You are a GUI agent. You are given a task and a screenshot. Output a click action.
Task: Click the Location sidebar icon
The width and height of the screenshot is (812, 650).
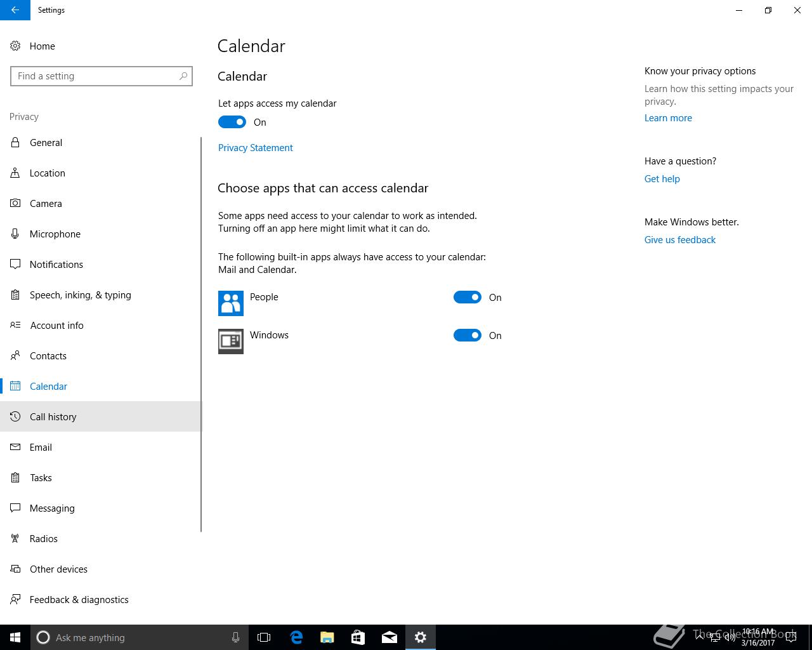[x=15, y=173]
